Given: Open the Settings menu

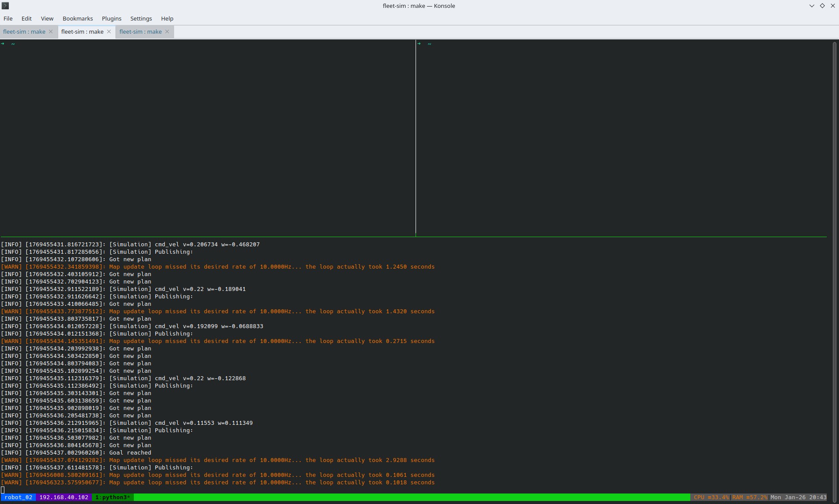Looking at the screenshot, I should click(141, 18).
